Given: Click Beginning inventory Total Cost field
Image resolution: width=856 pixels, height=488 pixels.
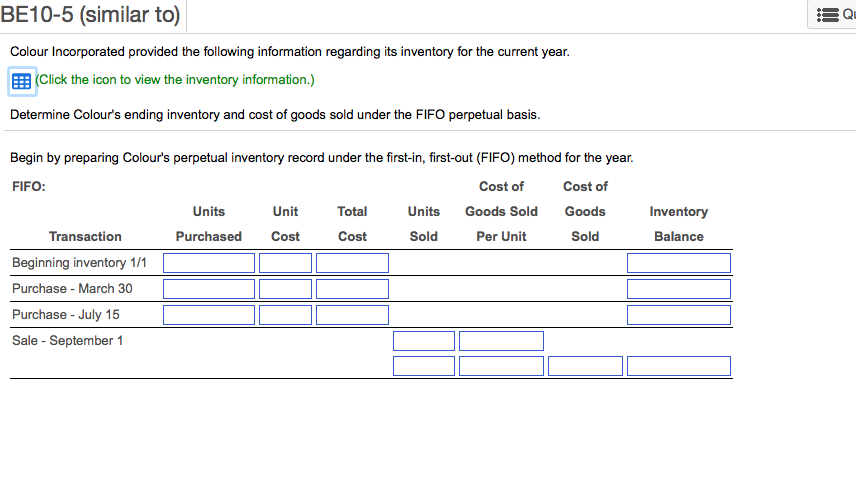Looking at the screenshot, I should [x=352, y=263].
